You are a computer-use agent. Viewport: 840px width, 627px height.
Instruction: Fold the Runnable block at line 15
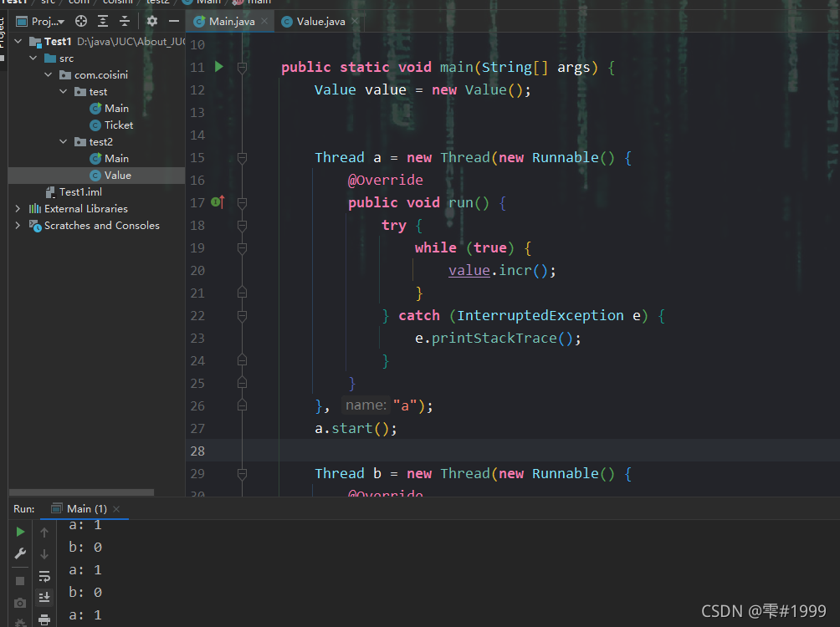(242, 158)
